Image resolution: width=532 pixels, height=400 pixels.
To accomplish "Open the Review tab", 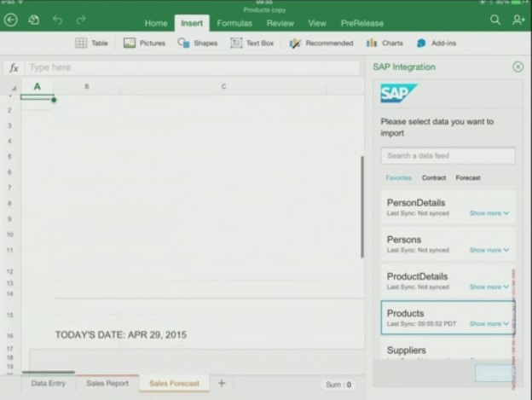I will pos(280,23).
